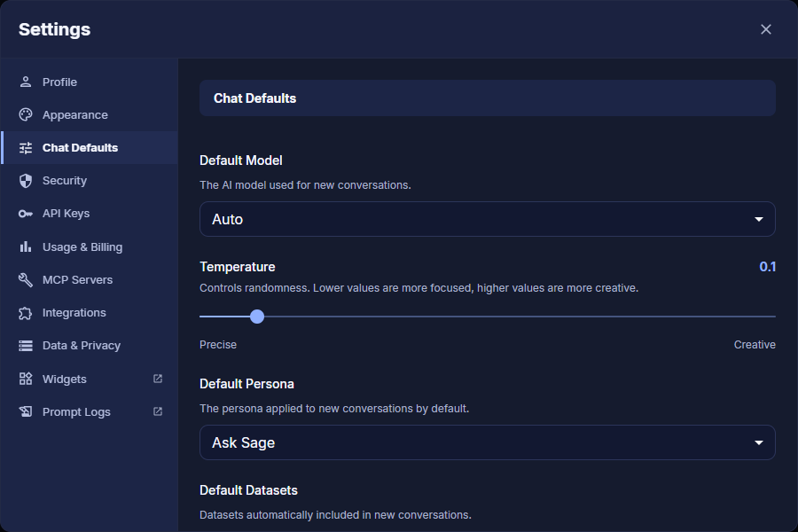
Task: Click 'The AI model used for new conversations.' text
Action: pos(305,185)
